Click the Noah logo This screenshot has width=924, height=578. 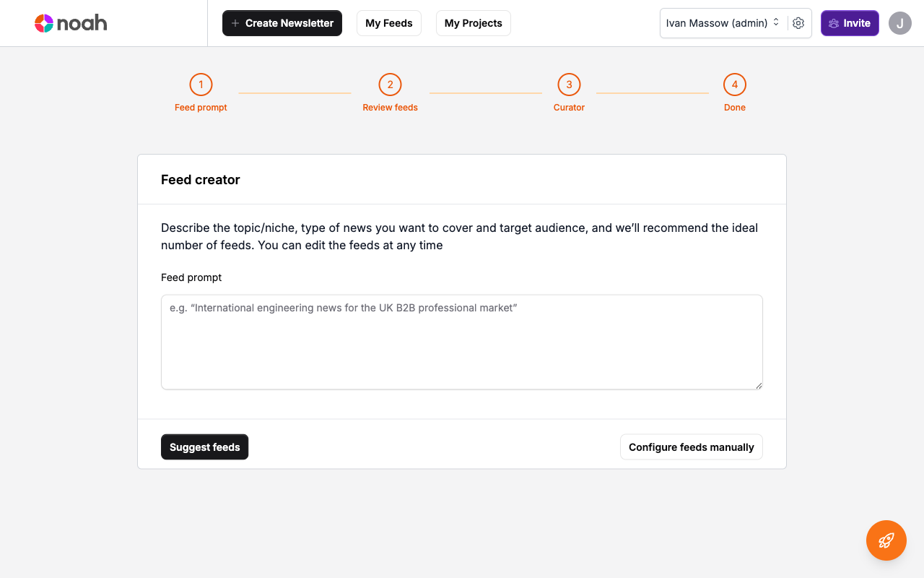[x=71, y=22]
